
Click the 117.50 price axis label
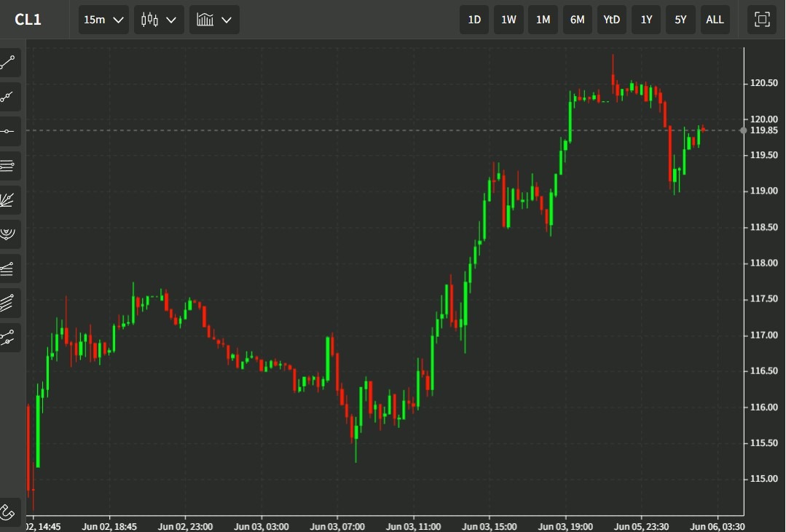coord(763,299)
